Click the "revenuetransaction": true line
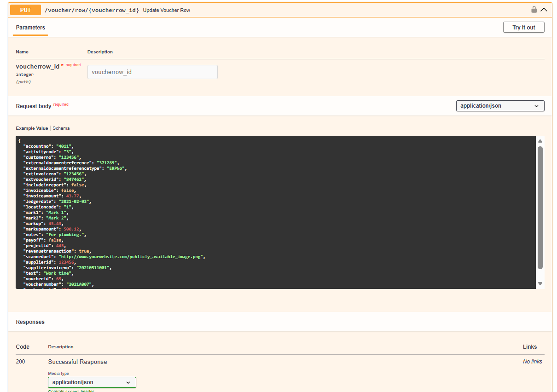The height and width of the screenshot is (392, 557). [x=57, y=251]
